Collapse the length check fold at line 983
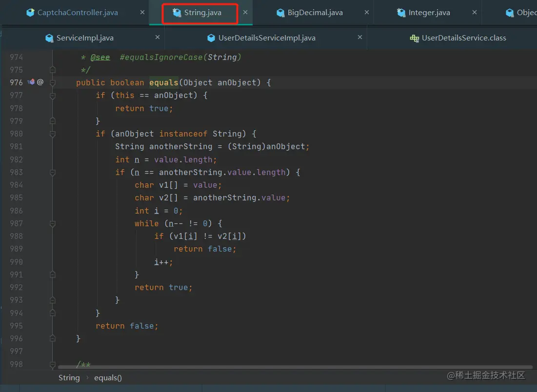Viewport: 537px width, 392px height. [x=53, y=172]
